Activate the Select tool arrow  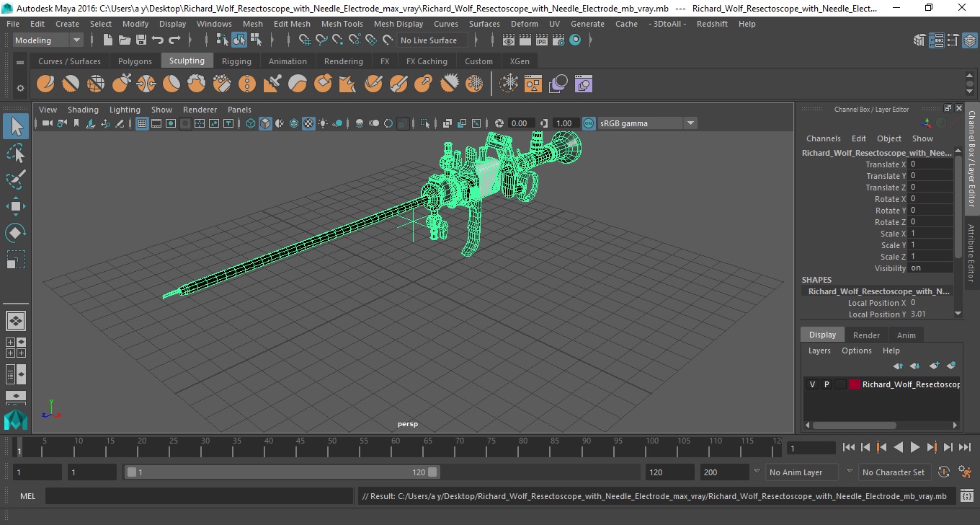(x=16, y=127)
